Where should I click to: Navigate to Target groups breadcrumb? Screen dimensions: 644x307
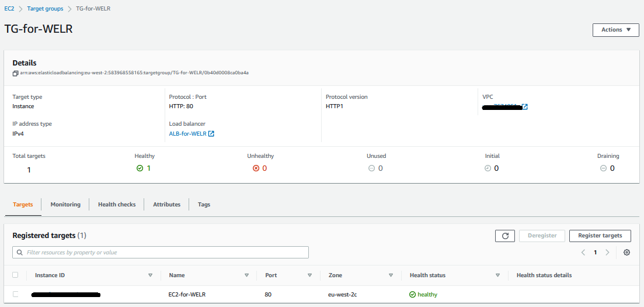pyautogui.click(x=46, y=9)
